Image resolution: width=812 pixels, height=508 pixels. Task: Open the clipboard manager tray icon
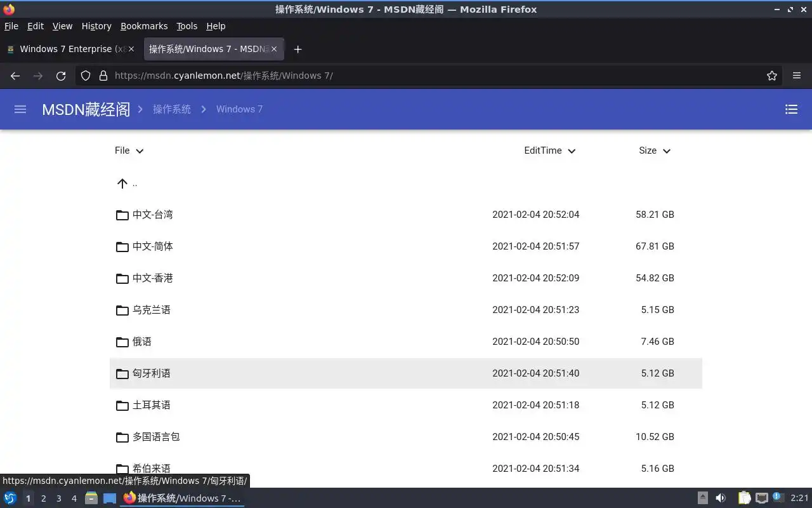pyautogui.click(x=744, y=498)
